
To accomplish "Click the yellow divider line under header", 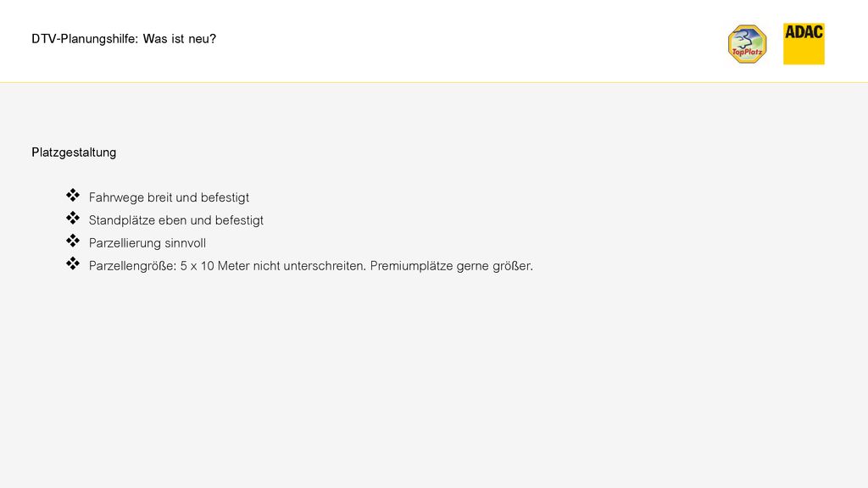I will [x=434, y=82].
